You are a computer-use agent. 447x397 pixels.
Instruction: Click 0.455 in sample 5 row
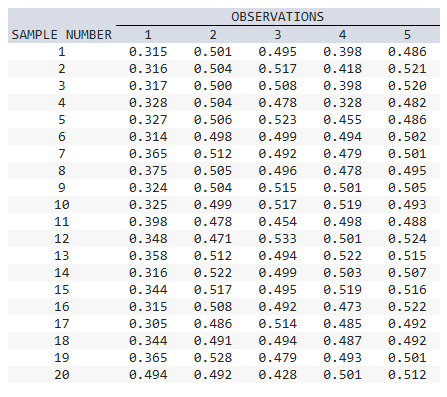(342, 120)
